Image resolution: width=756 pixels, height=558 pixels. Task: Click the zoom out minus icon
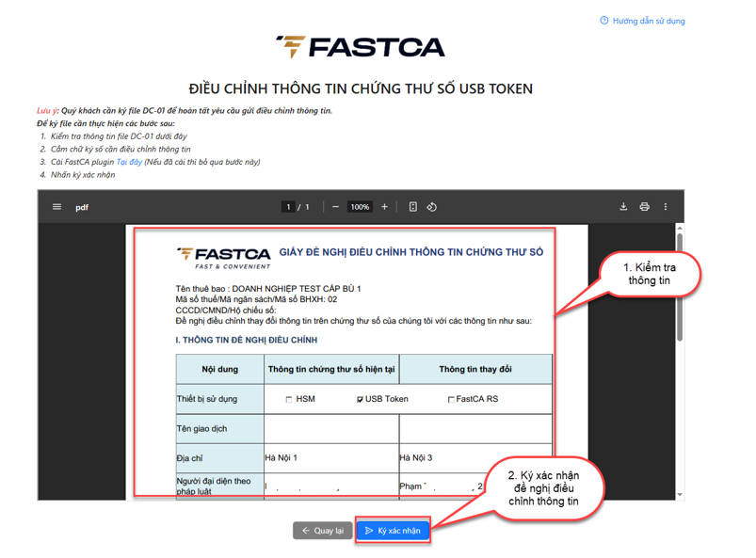(335, 207)
